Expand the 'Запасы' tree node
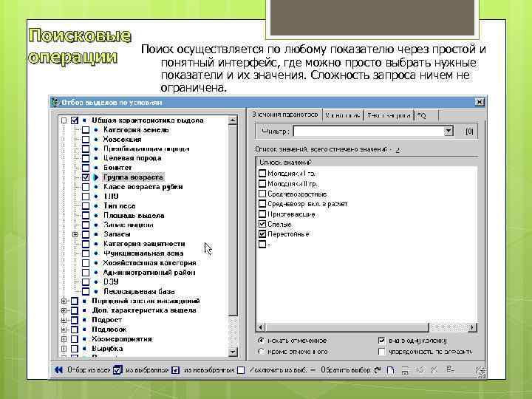532x399 pixels. 75,234
